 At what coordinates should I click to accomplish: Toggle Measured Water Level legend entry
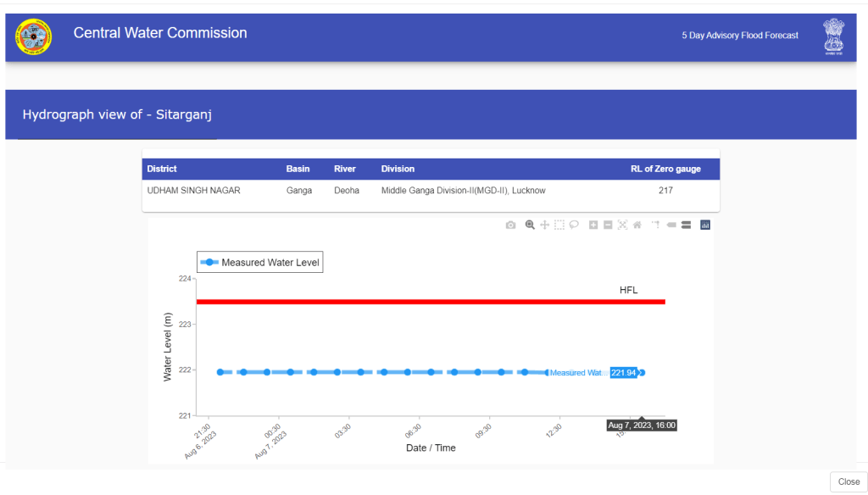click(x=260, y=263)
